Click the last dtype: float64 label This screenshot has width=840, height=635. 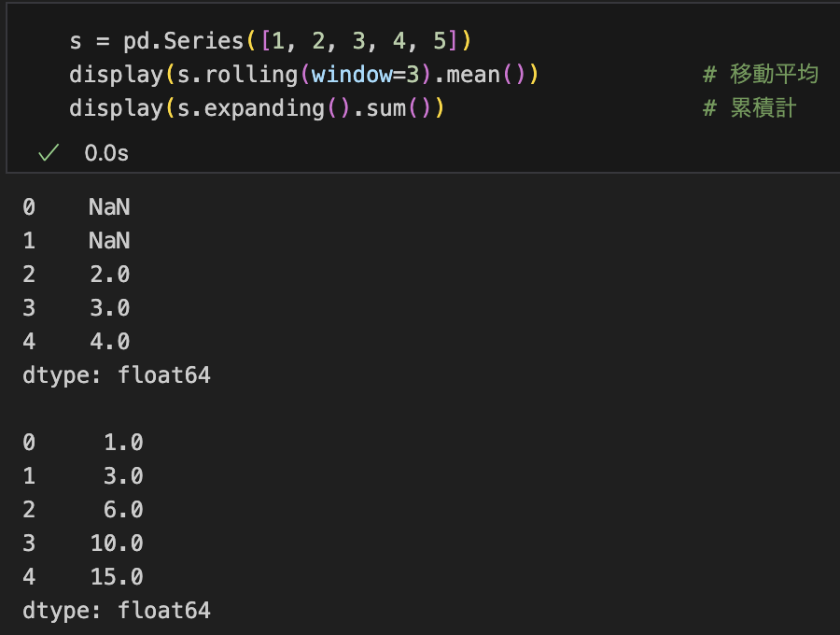click(x=117, y=611)
